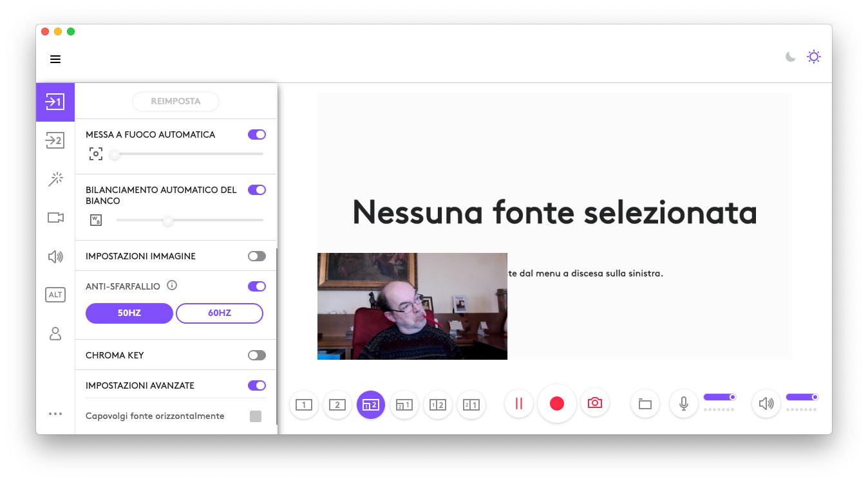
Task: Click 'Capovolgi fonte orizzontalmente' label
Action: (155, 416)
